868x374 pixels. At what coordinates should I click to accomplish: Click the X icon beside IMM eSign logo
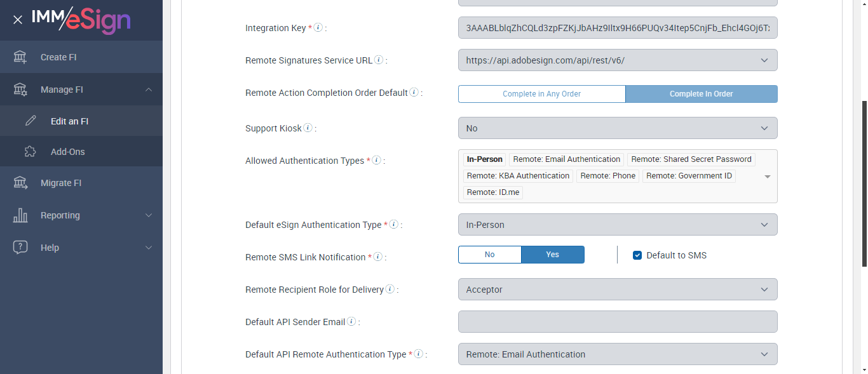18,20
